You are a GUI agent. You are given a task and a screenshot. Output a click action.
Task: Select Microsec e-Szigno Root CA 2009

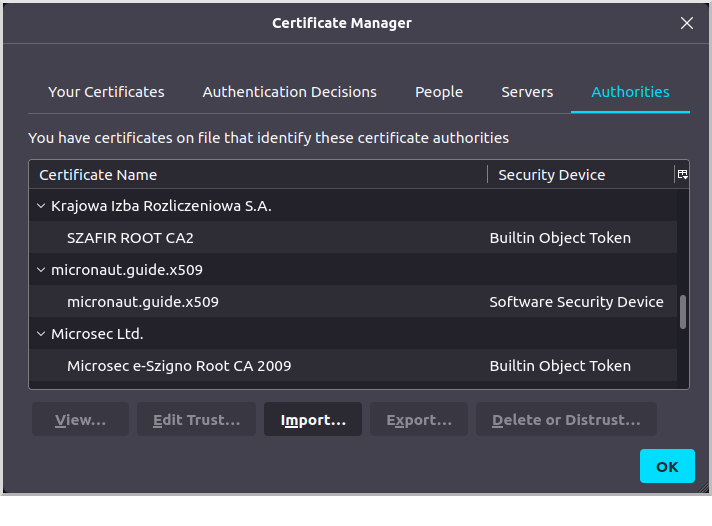tap(353, 366)
